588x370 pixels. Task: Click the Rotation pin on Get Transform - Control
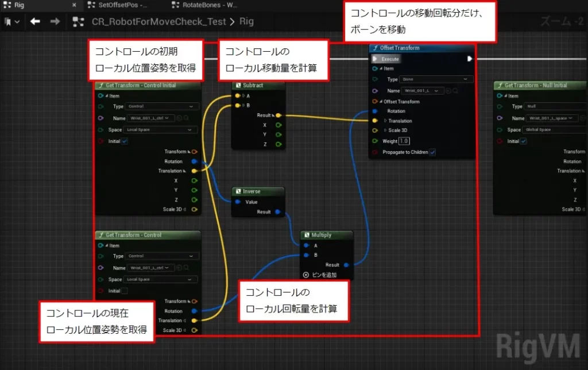point(195,311)
